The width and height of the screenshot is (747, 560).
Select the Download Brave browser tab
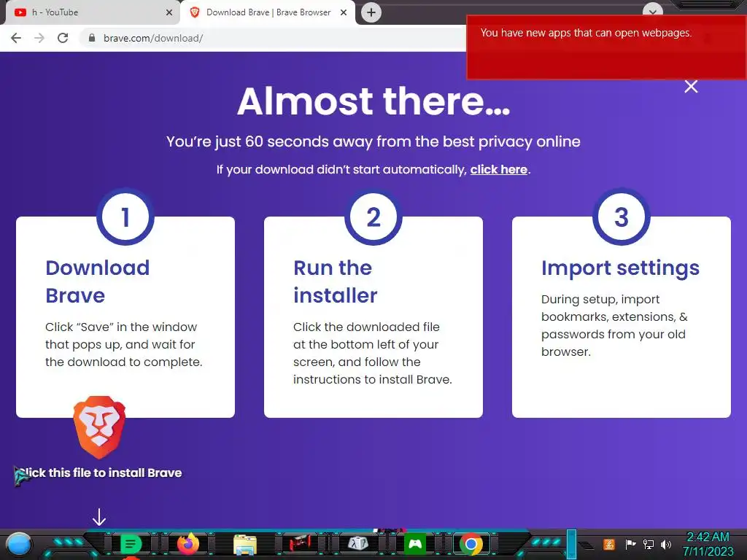tap(268, 12)
